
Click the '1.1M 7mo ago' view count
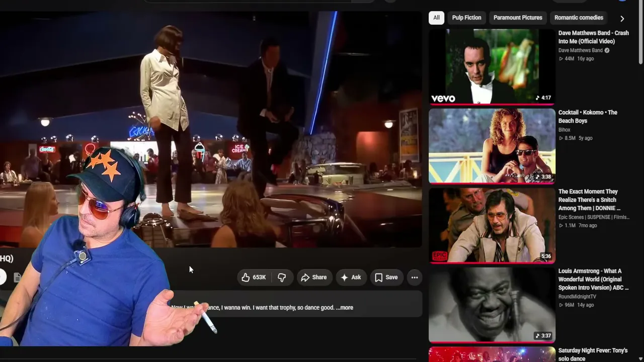click(578, 226)
